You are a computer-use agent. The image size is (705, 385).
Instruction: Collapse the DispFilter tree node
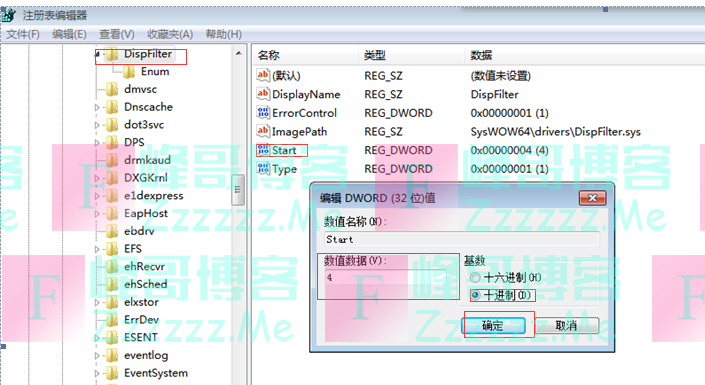(x=98, y=54)
